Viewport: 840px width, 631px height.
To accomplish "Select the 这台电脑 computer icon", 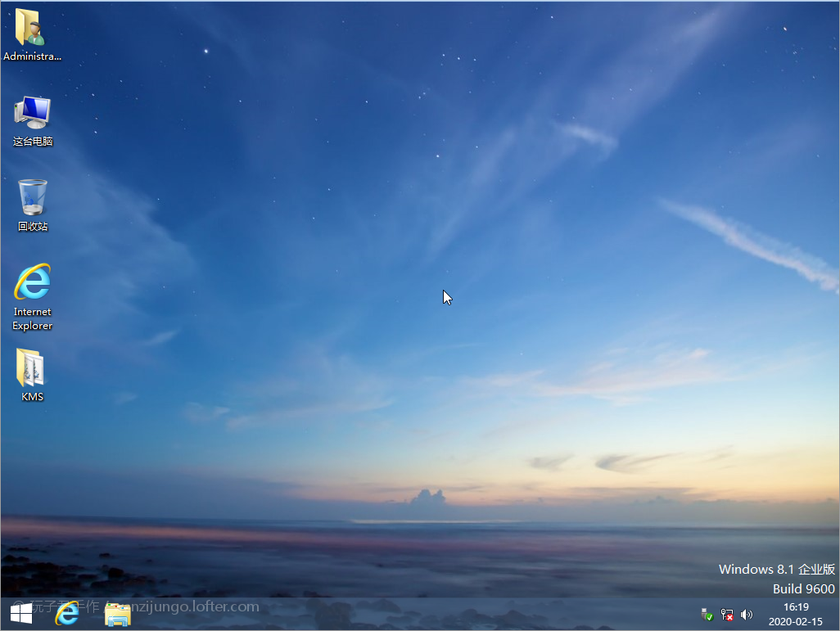I will point(32,112).
